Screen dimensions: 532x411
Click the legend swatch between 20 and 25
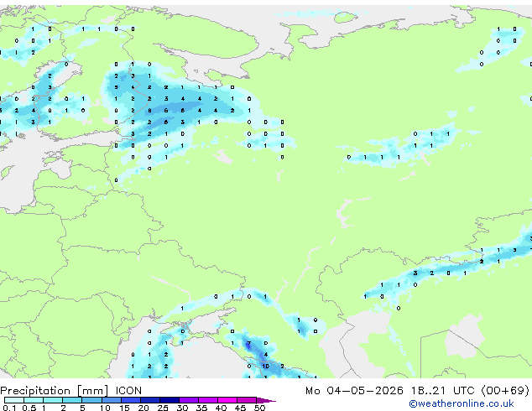pos(149,400)
